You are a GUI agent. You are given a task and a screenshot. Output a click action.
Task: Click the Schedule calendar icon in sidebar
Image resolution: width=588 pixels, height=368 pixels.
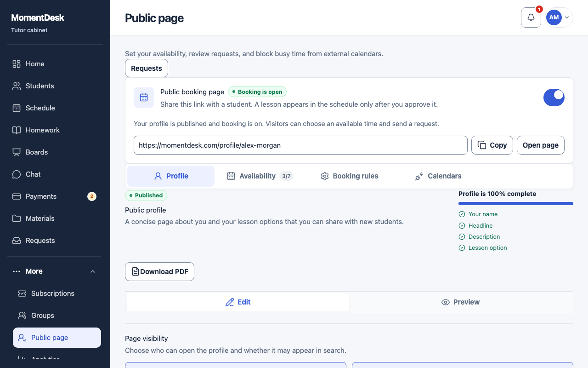(17, 108)
